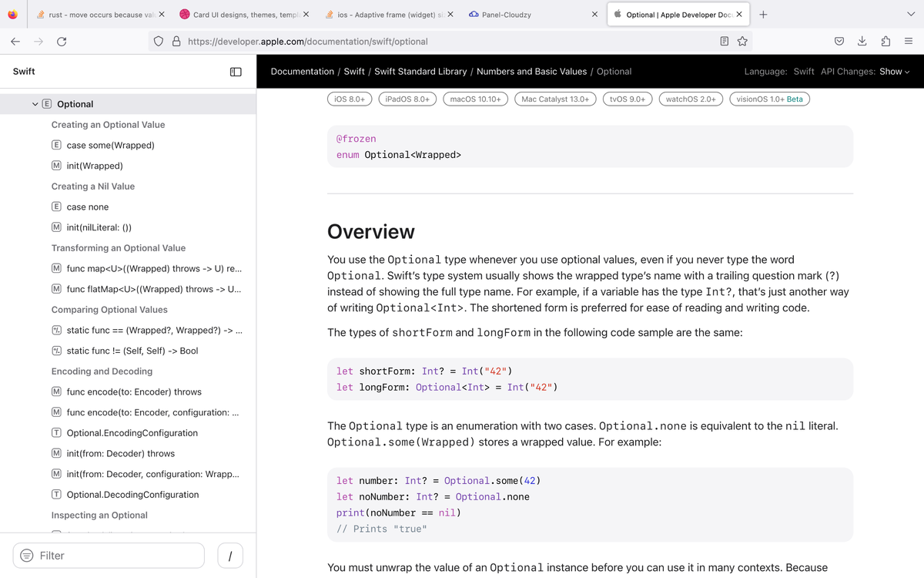
Task: Reload the current page
Action: (60, 42)
